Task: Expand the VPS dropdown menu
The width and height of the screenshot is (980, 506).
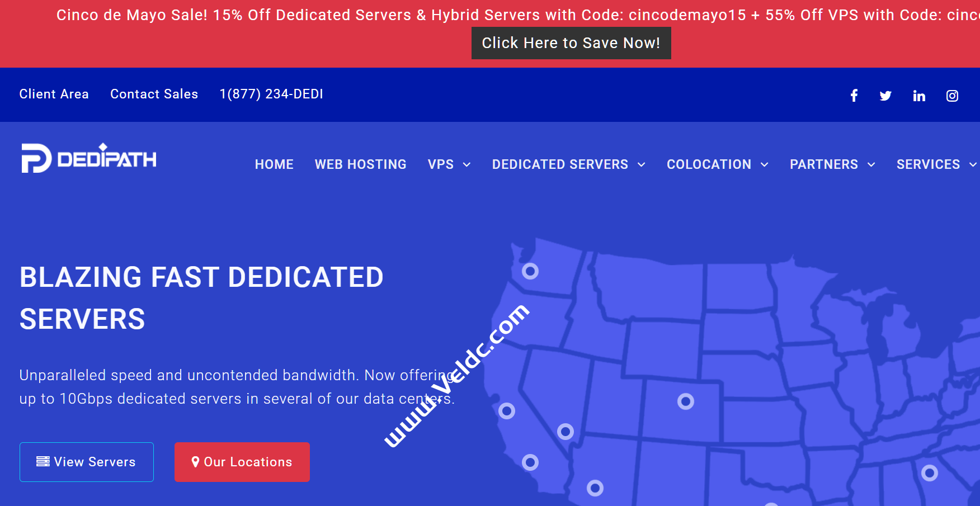Action: pyautogui.click(x=449, y=164)
